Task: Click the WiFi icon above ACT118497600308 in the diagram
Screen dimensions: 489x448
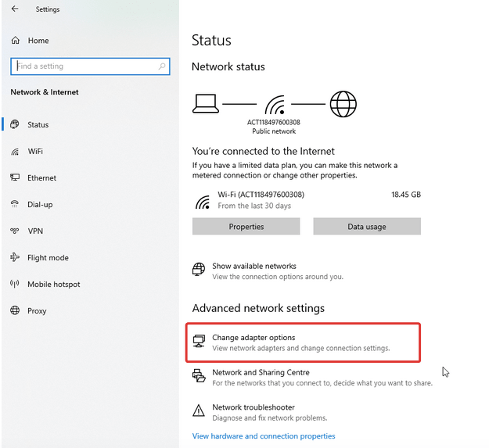Action: [275, 105]
